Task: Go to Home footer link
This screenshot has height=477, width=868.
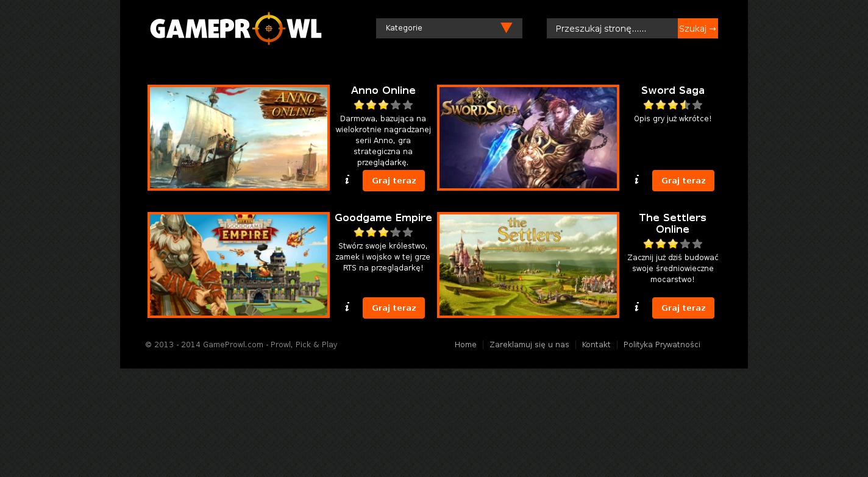Action: tap(466, 345)
